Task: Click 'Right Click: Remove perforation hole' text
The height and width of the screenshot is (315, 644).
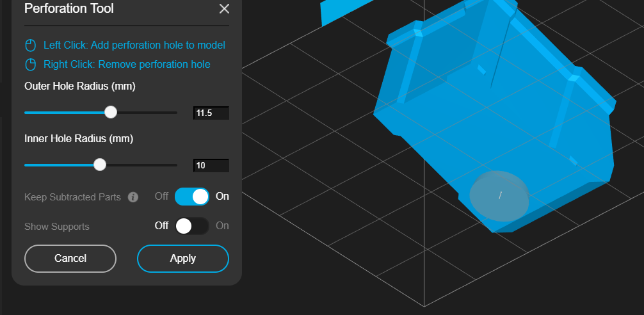Action: pos(127,65)
